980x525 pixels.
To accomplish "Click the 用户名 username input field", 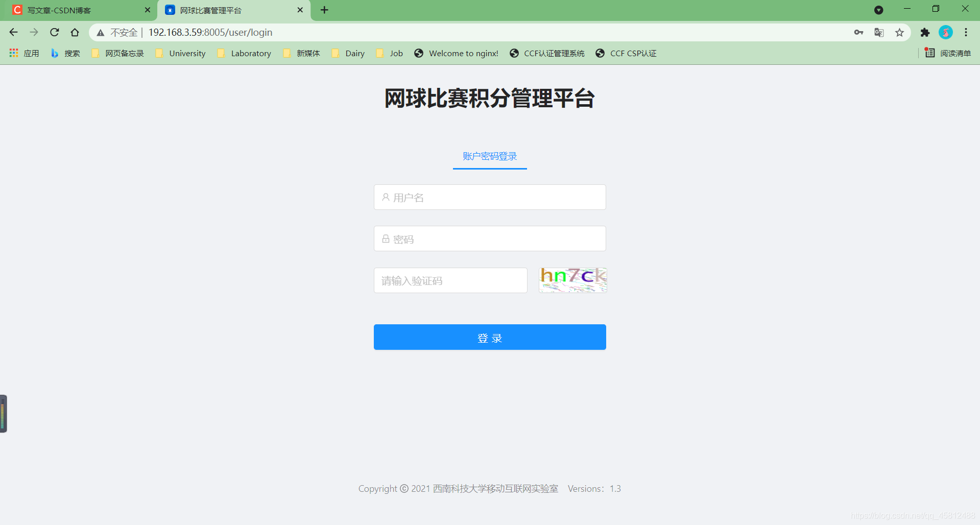I will pyautogui.click(x=490, y=197).
